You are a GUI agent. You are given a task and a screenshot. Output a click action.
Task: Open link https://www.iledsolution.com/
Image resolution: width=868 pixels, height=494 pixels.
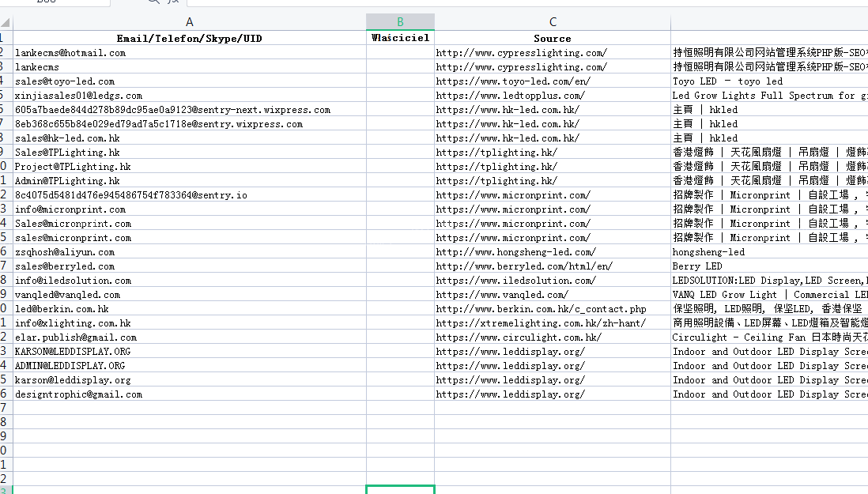click(x=516, y=281)
